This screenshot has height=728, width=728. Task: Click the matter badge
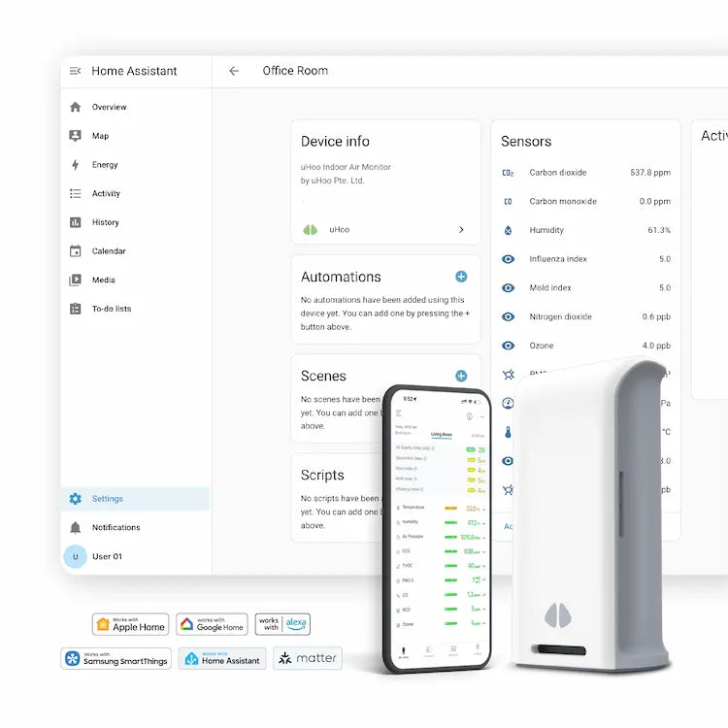(x=308, y=658)
